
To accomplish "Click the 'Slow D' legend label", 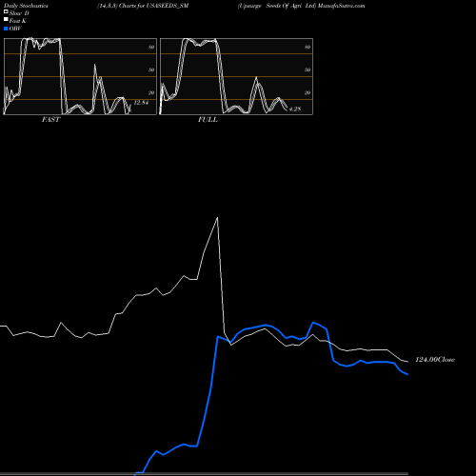I will click(19, 13).
